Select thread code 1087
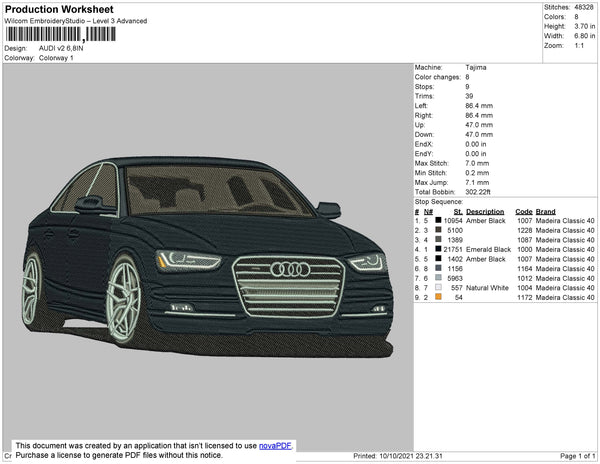 point(525,240)
